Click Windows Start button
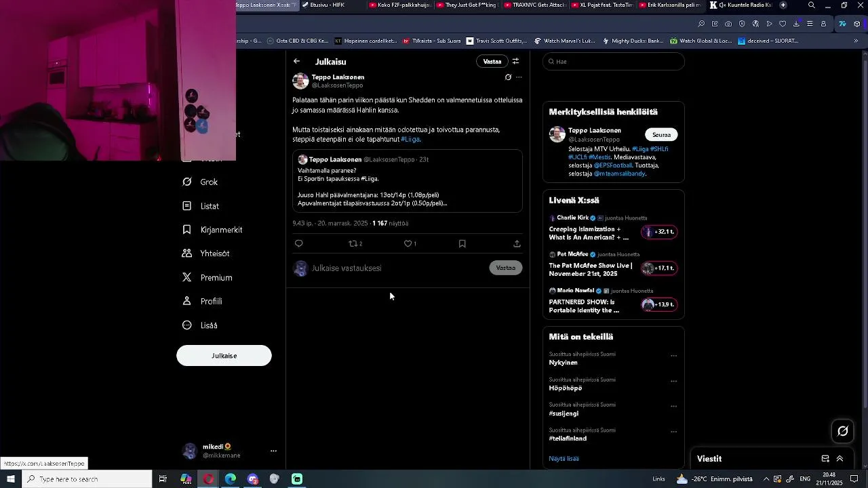This screenshot has width=868, height=488. [11, 479]
